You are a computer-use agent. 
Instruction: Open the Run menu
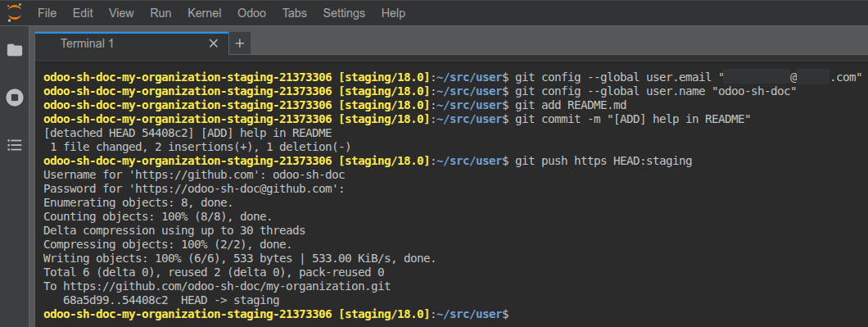pyautogui.click(x=160, y=13)
